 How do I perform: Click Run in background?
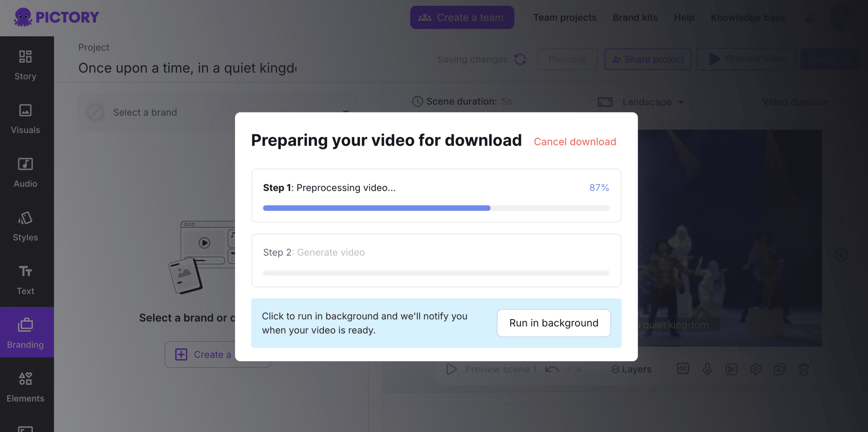(x=553, y=323)
